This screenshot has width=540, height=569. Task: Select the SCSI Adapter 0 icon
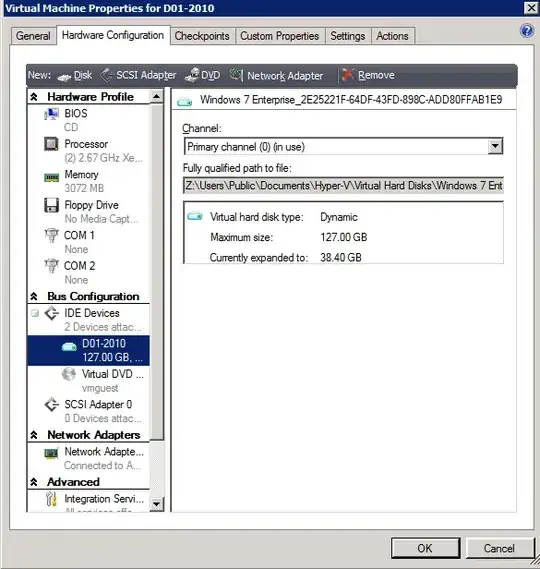(52, 405)
